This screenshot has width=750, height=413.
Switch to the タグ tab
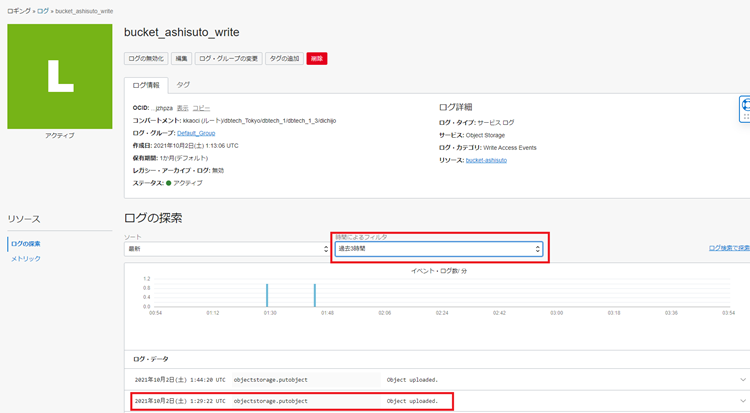pos(183,85)
